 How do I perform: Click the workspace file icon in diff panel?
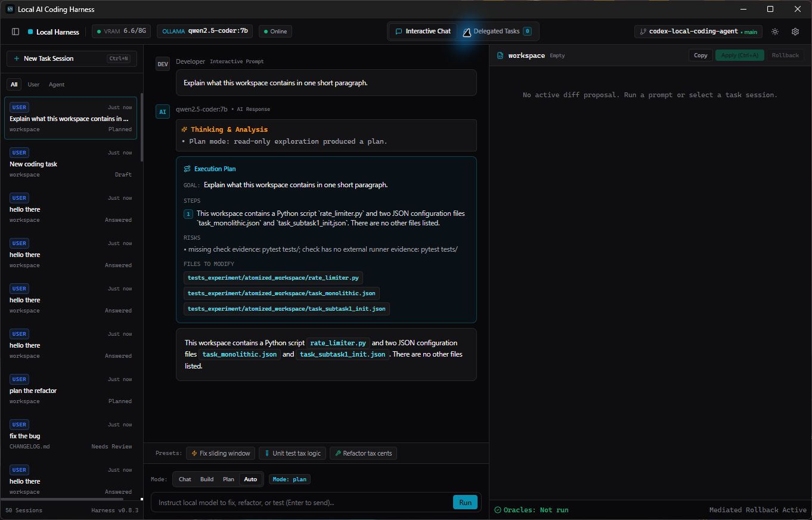tap(500, 55)
